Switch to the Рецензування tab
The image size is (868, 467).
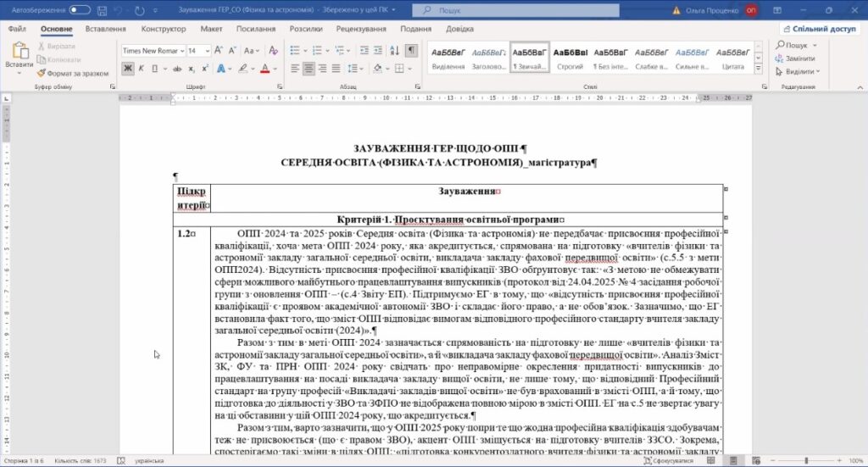tap(361, 29)
